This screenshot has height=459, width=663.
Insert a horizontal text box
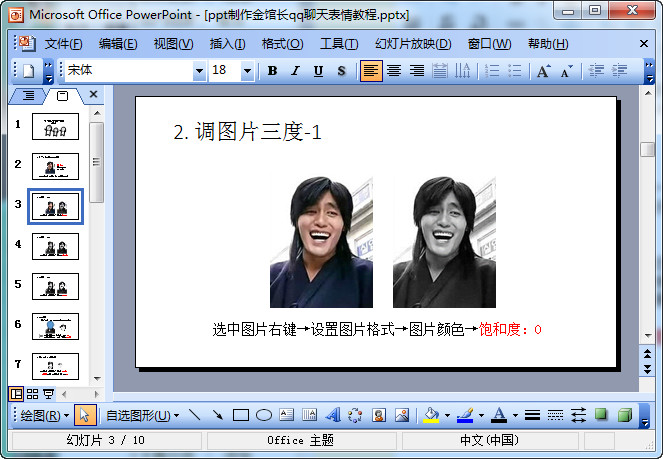click(287, 415)
